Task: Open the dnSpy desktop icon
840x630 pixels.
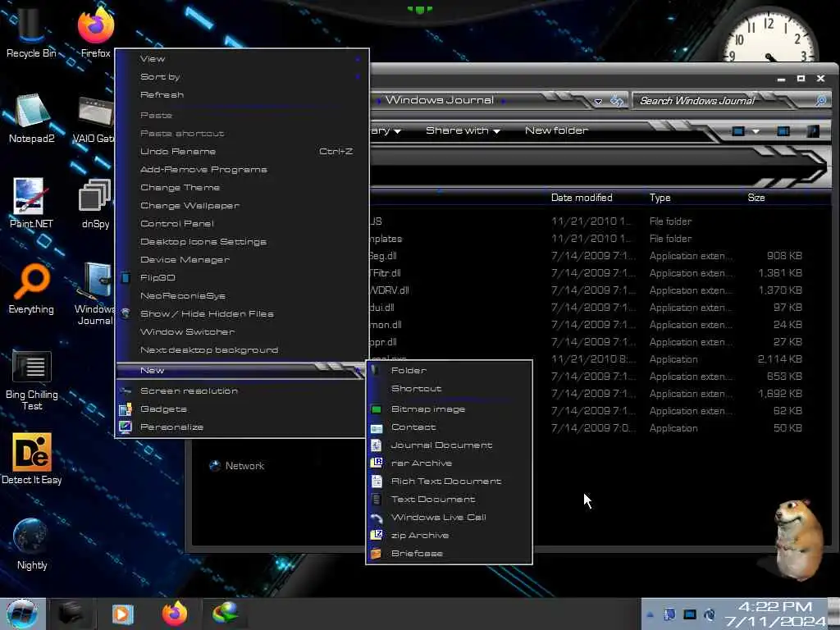Action: point(95,203)
